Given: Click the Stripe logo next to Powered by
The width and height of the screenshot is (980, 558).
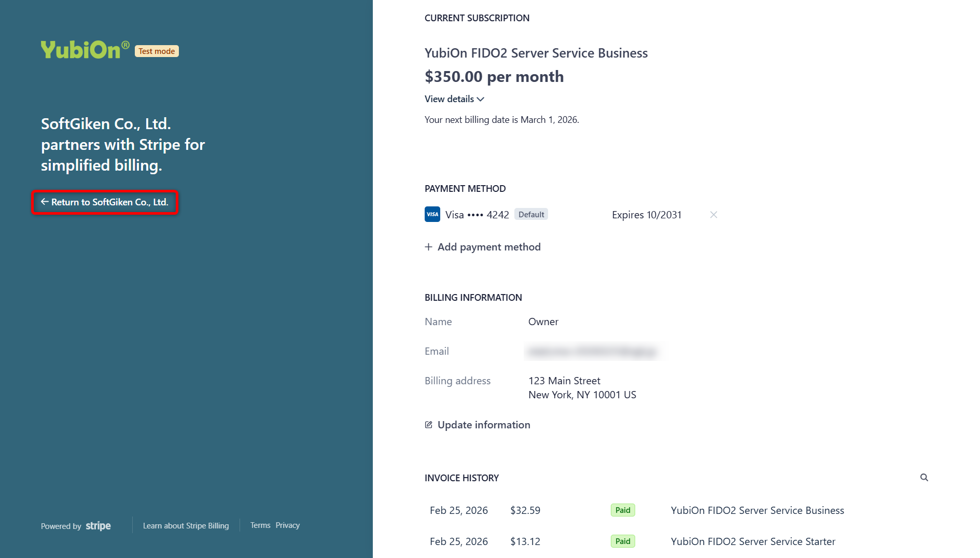Looking at the screenshot, I should pos(98,526).
